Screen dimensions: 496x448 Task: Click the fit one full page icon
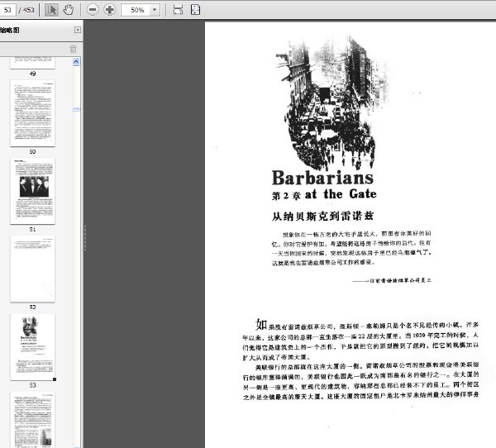coord(195,10)
